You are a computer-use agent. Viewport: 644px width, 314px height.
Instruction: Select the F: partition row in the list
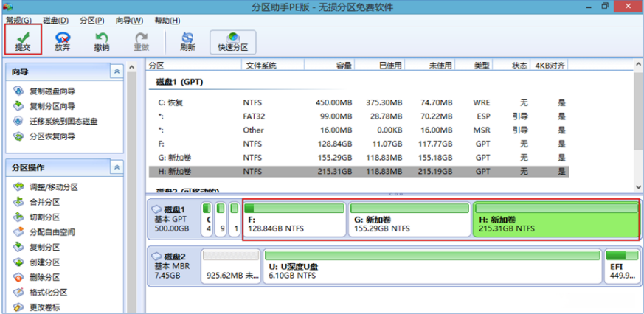[x=359, y=144]
